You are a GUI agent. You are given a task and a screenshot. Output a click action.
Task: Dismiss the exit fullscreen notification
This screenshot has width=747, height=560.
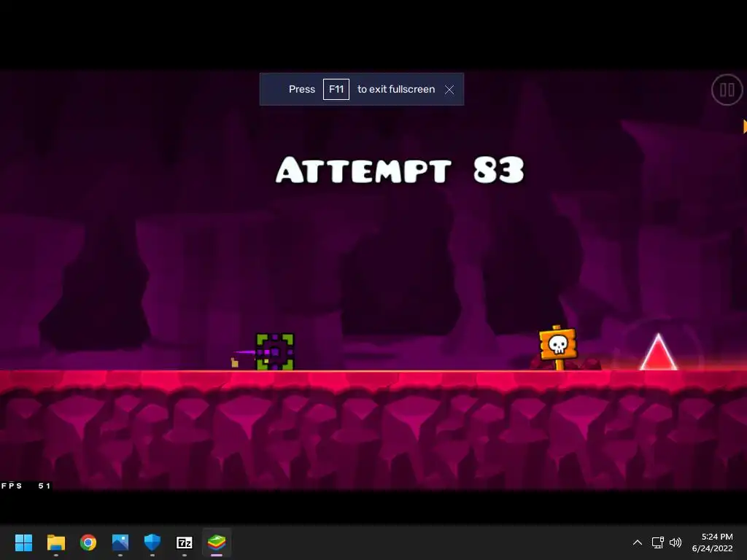(449, 90)
